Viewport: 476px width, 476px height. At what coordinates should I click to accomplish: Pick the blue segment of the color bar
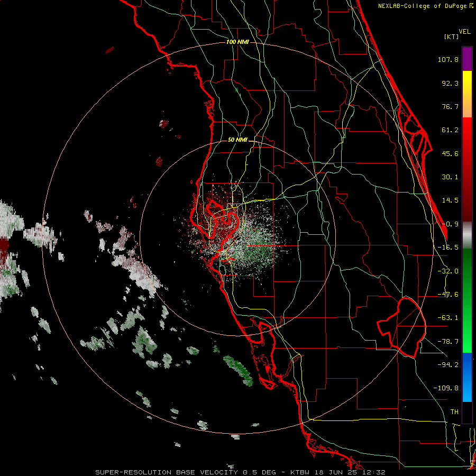[x=467, y=377]
